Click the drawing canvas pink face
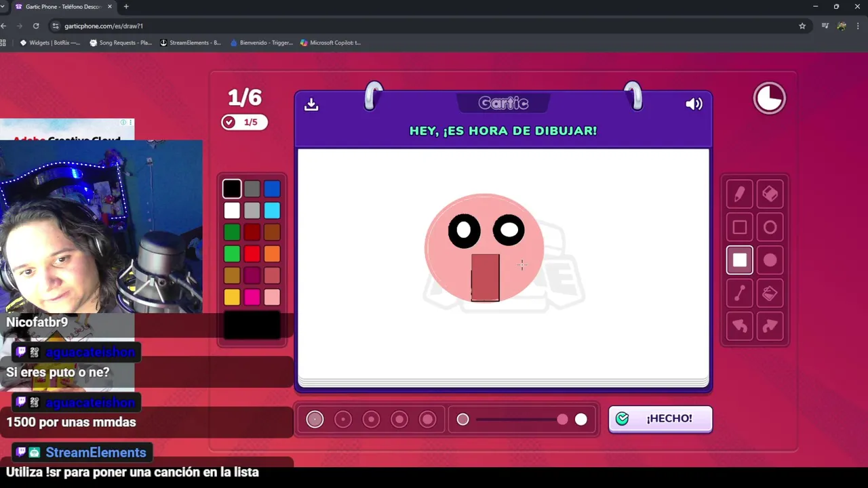 click(484, 248)
